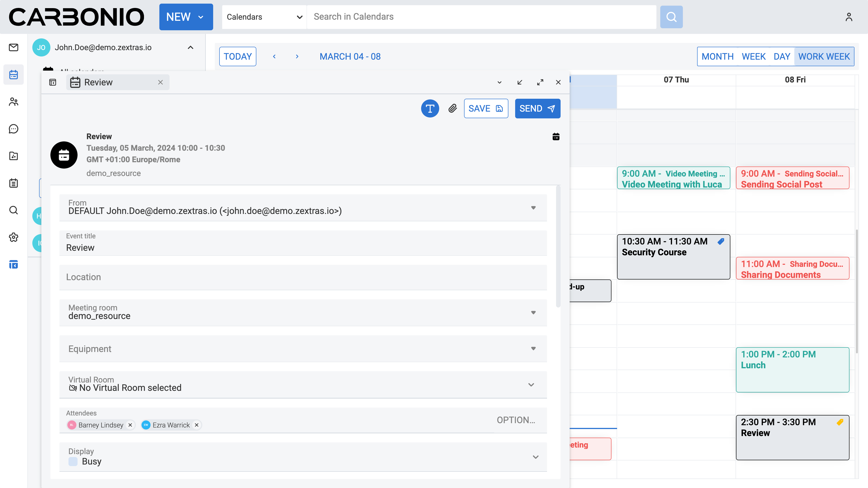
Task: Remove attendee Ezra Warrick chip
Action: (x=197, y=425)
